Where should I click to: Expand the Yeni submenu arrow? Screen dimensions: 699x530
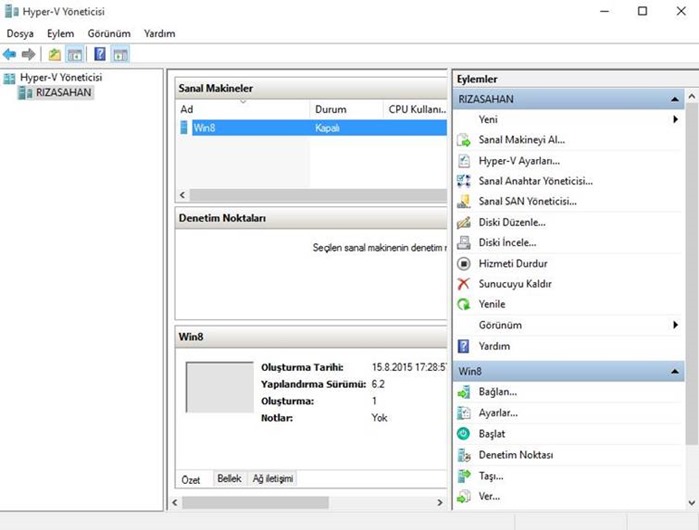675,119
